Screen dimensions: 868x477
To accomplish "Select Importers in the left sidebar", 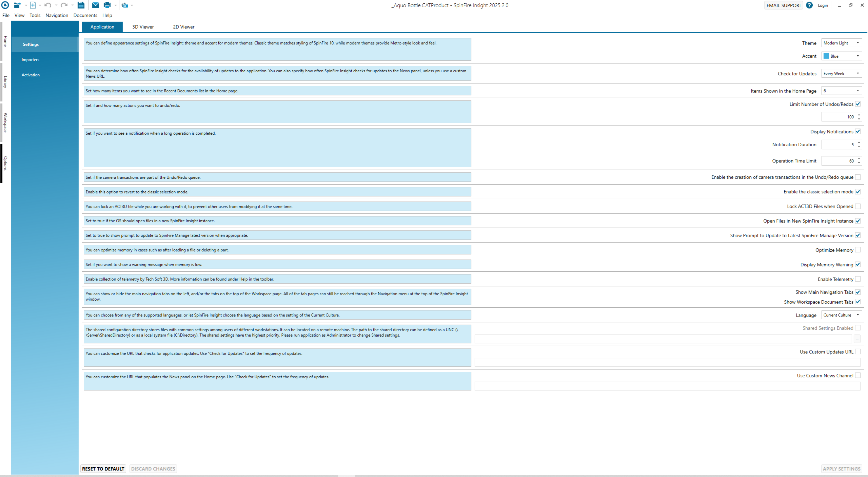I will pos(30,60).
